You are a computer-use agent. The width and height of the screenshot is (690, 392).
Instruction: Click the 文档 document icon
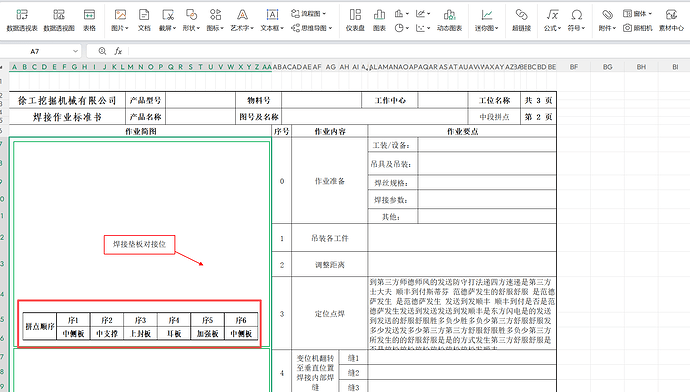click(144, 20)
